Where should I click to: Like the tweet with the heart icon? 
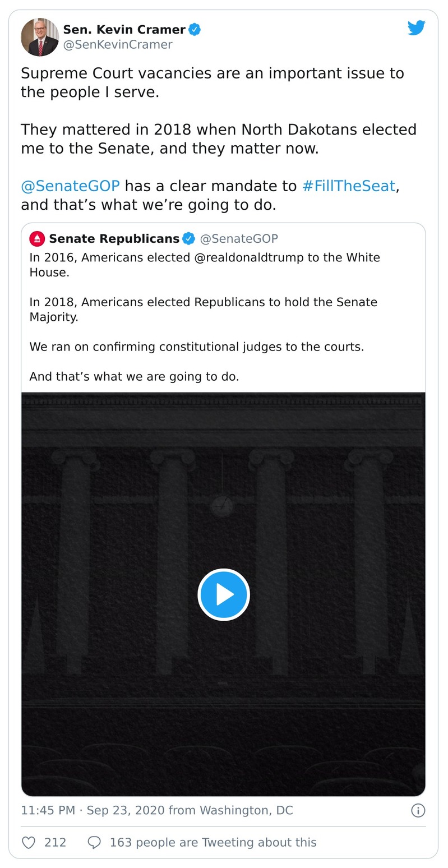pyautogui.click(x=28, y=842)
